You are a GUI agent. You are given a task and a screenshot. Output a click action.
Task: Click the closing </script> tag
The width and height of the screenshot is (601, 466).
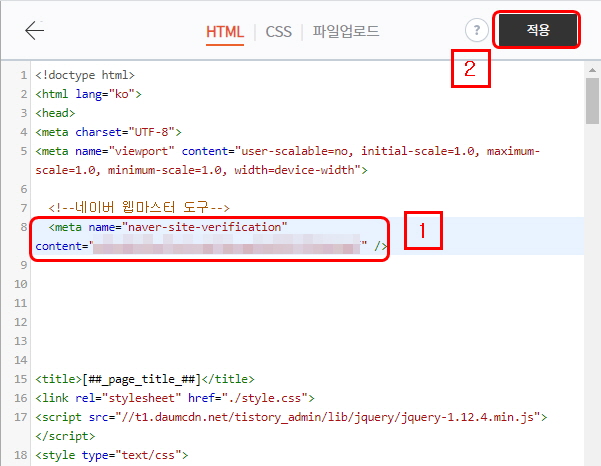pos(65,436)
